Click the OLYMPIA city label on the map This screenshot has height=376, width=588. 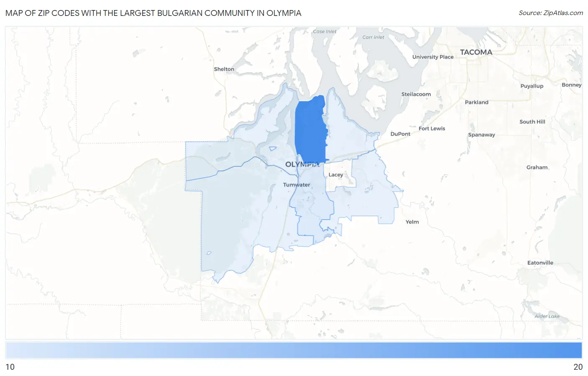(x=302, y=164)
